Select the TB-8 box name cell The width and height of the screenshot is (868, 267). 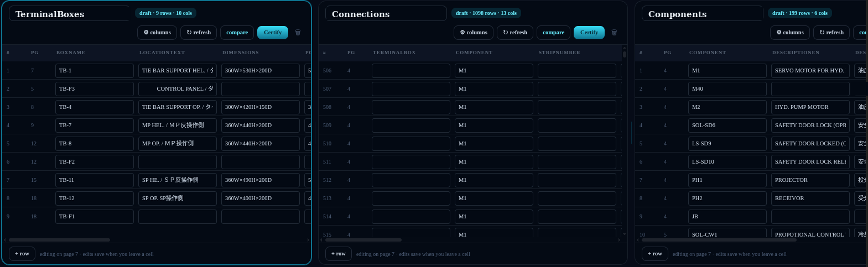pyautogui.click(x=95, y=144)
